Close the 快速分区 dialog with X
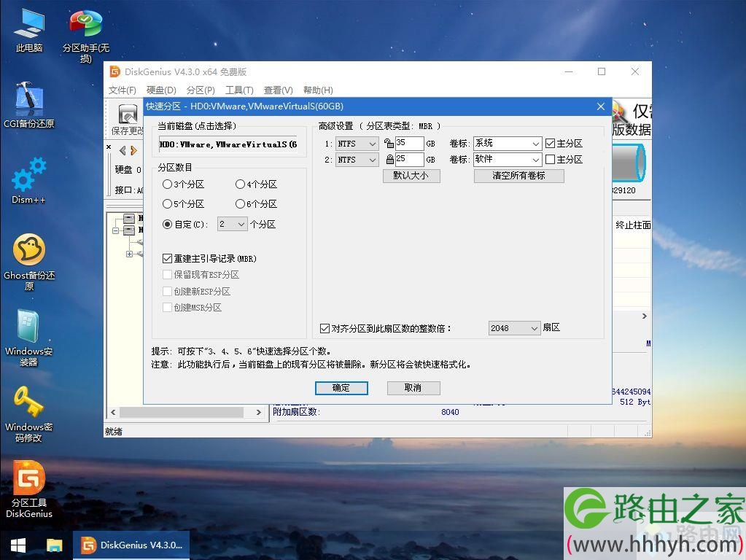746x560 pixels. point(601,106)
